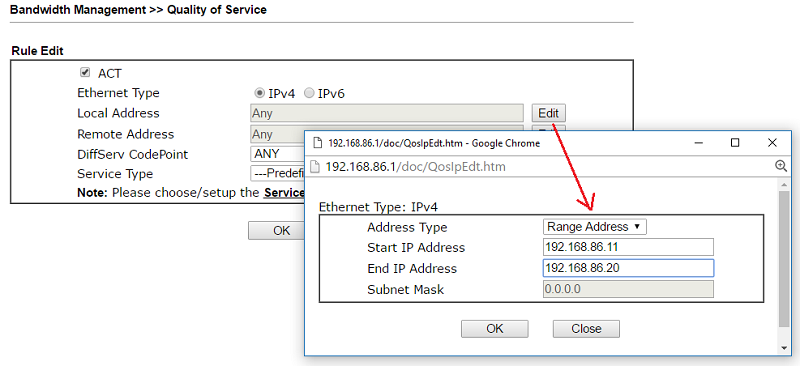Screen dimensions: 800x366
Task: Maximize the Chrome popup window
Action: 735,143
